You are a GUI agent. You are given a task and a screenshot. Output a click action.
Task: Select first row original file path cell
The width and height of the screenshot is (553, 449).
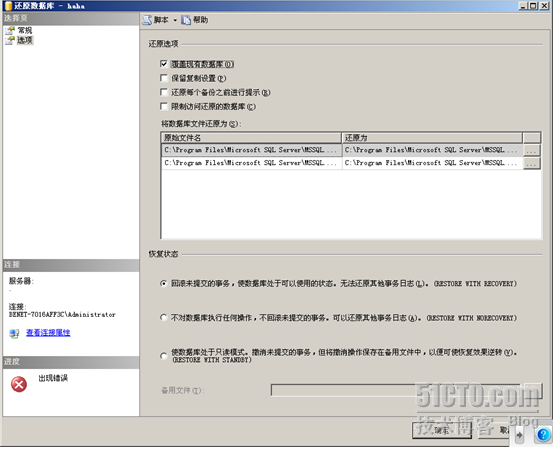[x=251, y=150]
